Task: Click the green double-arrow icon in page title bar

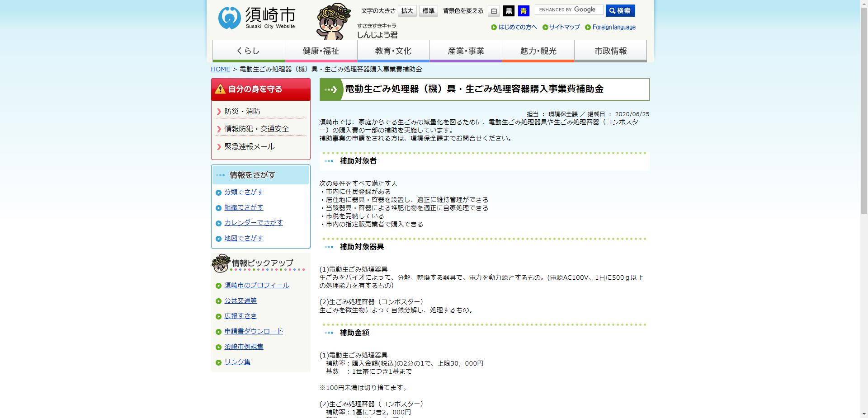Action: (x=330, y=89)
